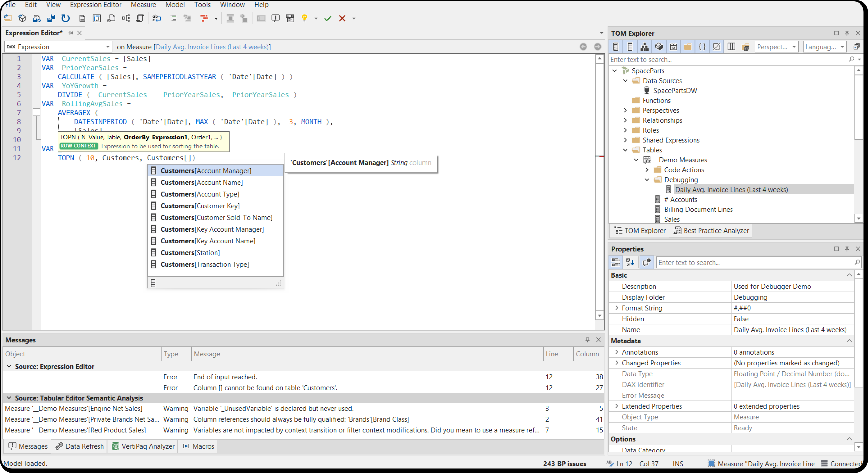The height and width of the screenshot is (473, 868).
Task: Open the Tools menu
Action: tap(202, 5)
